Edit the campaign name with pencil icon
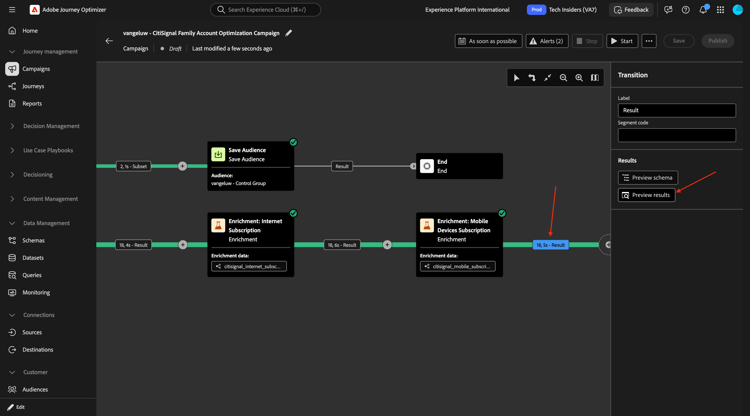Viewport: 750px width, 416px height. pos(288,33)
